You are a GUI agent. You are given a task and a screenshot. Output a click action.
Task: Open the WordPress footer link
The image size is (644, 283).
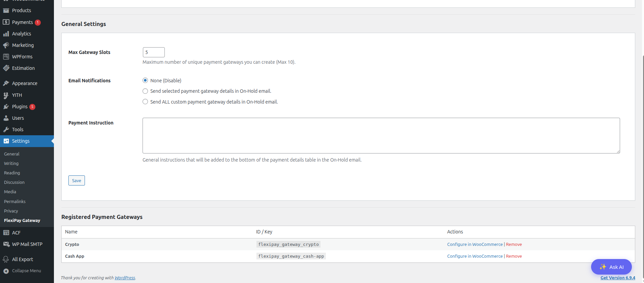(x=125, y=278)
